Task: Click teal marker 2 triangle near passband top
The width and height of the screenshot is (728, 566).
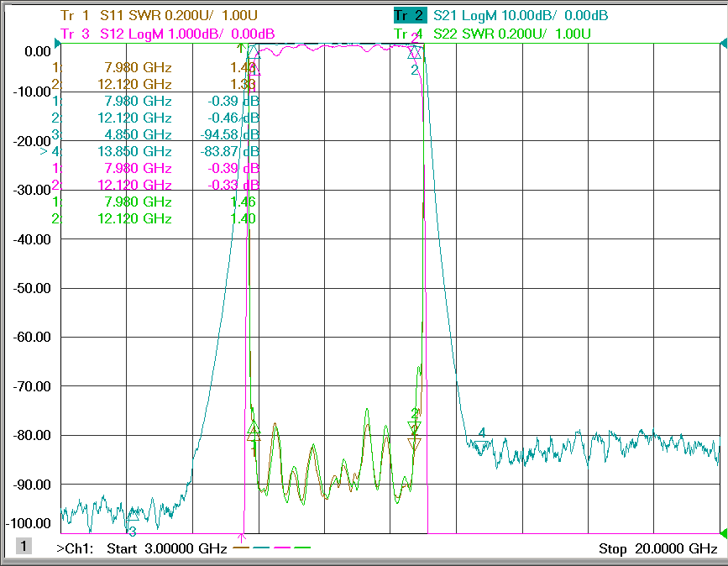Action: tap(415, 54)
